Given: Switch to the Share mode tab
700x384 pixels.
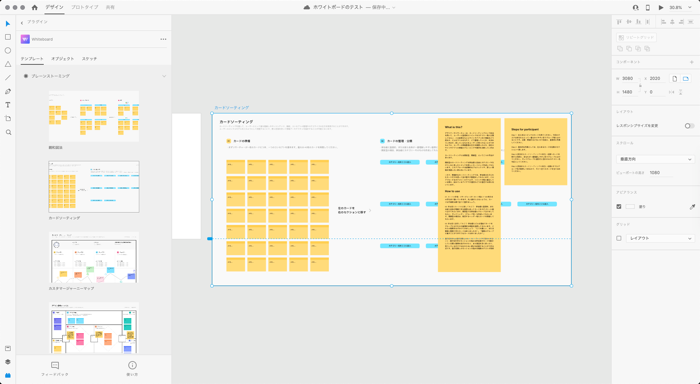Looking at the screenshot, I should click(110, 8).
